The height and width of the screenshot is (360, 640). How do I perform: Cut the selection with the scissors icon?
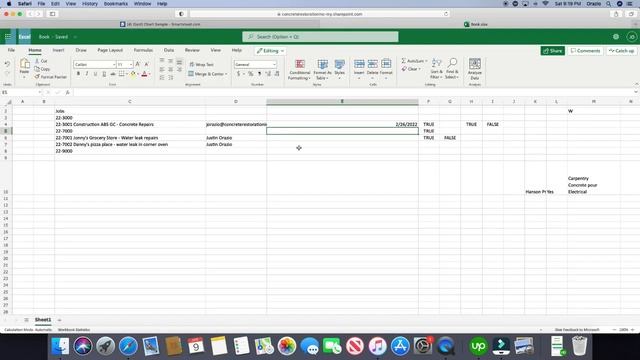(41, 61)
